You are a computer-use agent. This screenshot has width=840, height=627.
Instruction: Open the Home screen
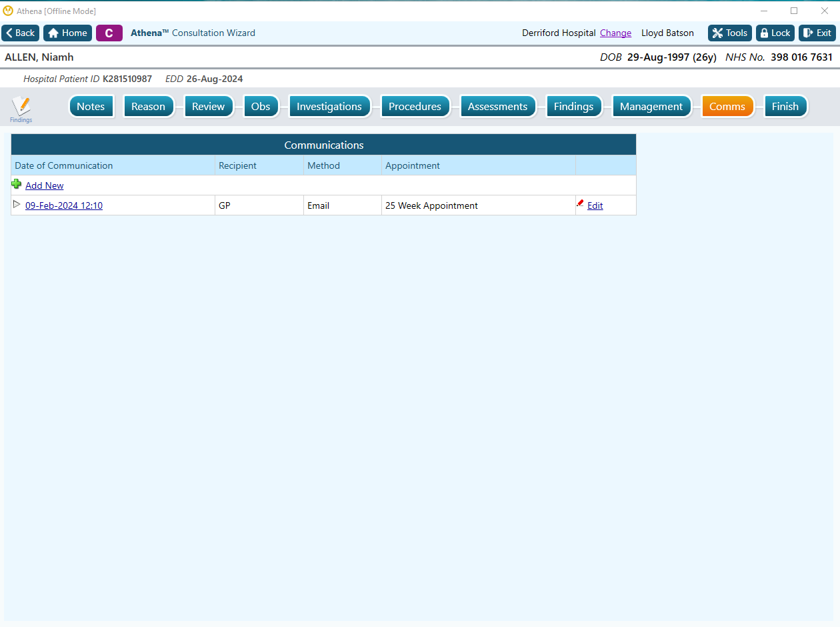click(x=67, y=33)
